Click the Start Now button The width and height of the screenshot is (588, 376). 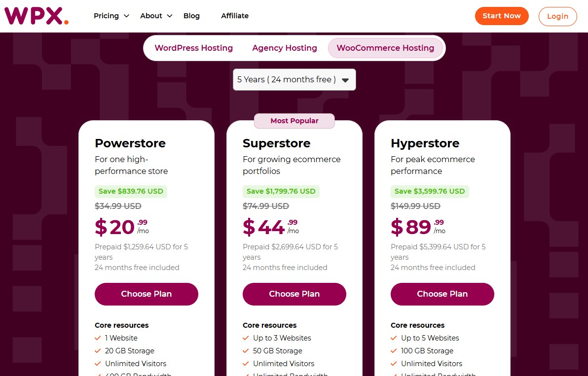pos(502,16)
